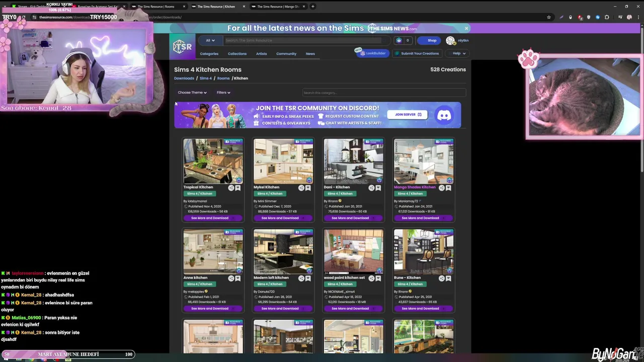
Task: Open the News menu item
Action: pyautogui.click(x=310, y=54)
